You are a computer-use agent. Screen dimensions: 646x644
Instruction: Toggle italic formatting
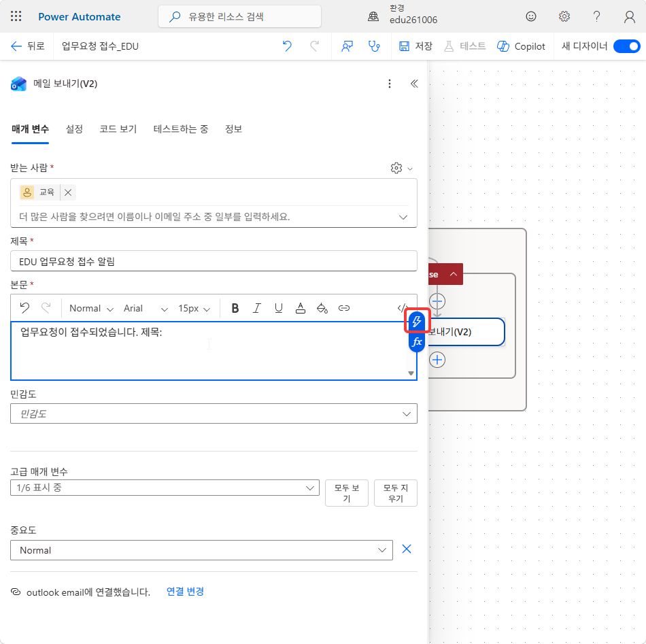pos(256,308)
